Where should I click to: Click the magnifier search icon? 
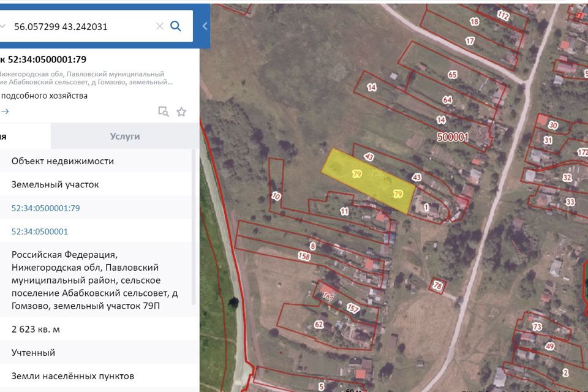click(x=176, y=26)
